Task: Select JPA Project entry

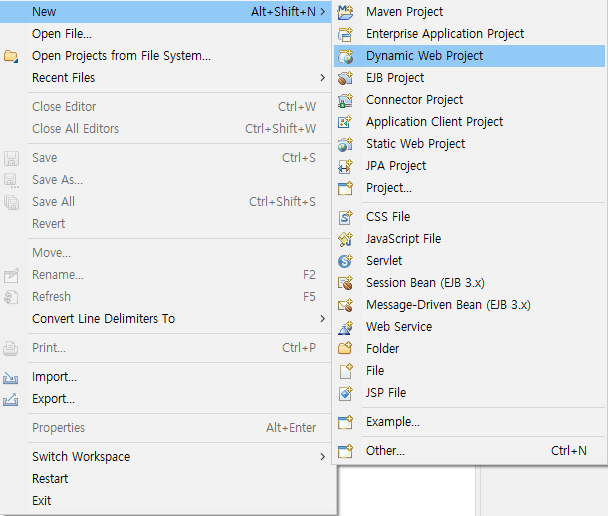Action: tap(469, 166)
